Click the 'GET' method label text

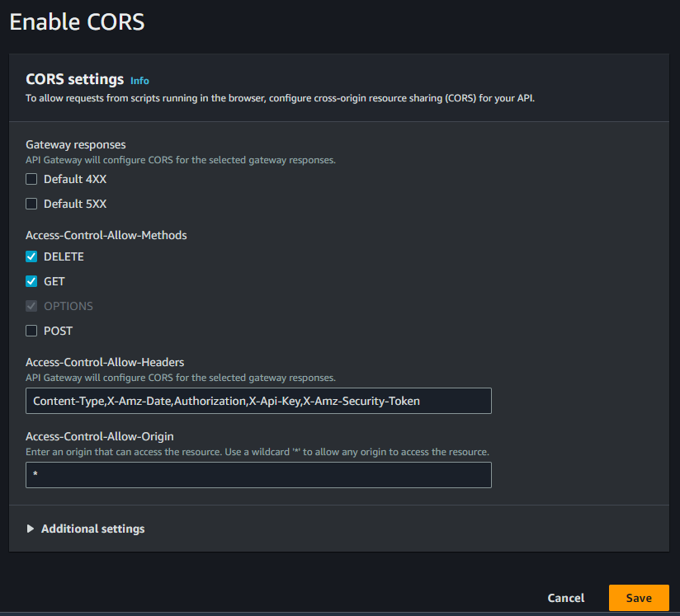[x=54, y=281]
